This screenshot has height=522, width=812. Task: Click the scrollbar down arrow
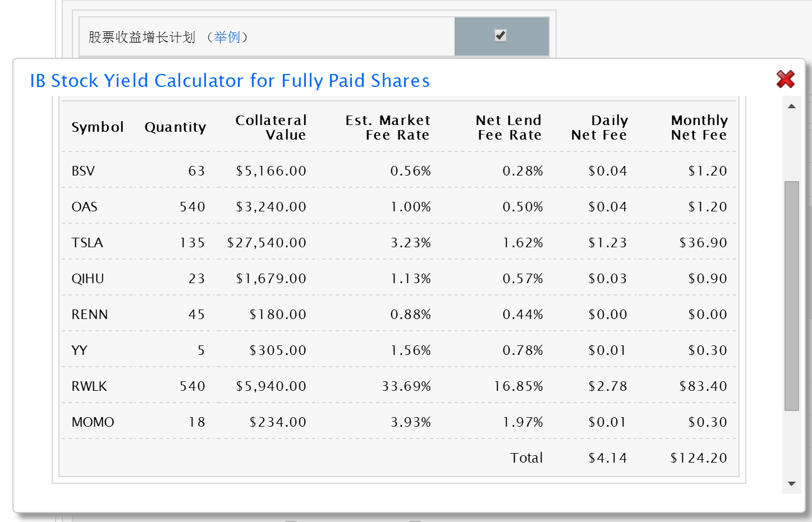coord(791,484)
